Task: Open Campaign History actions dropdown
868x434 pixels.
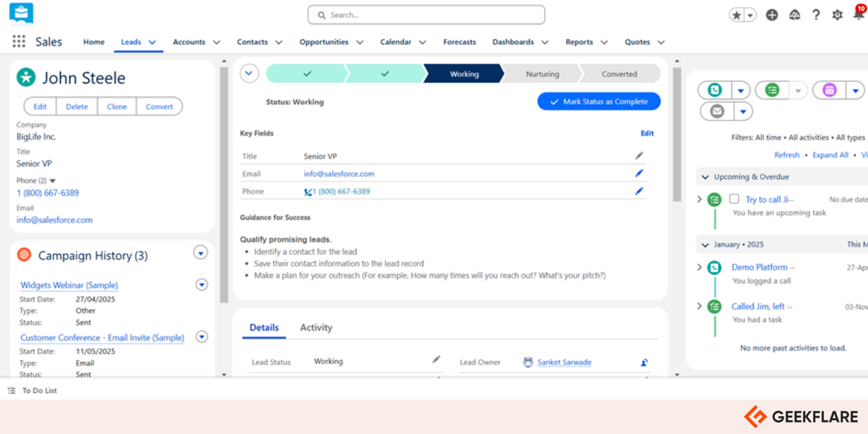Action: (201, 253)
